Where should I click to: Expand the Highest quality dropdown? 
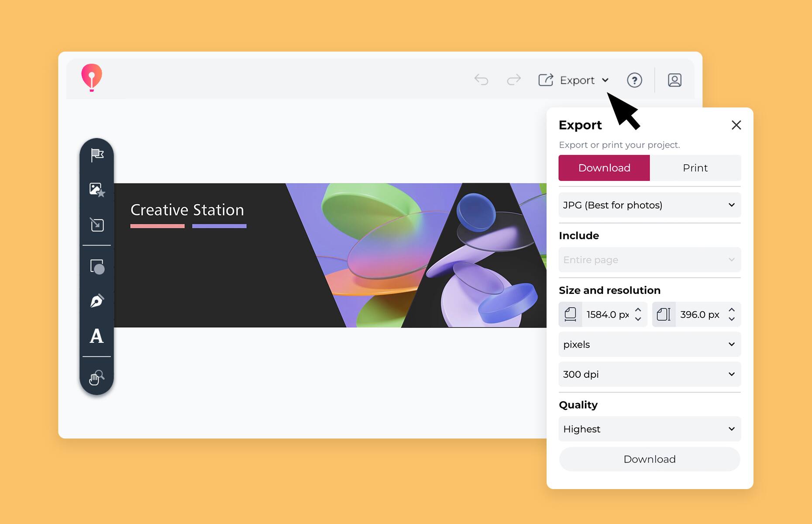point(649,429)
